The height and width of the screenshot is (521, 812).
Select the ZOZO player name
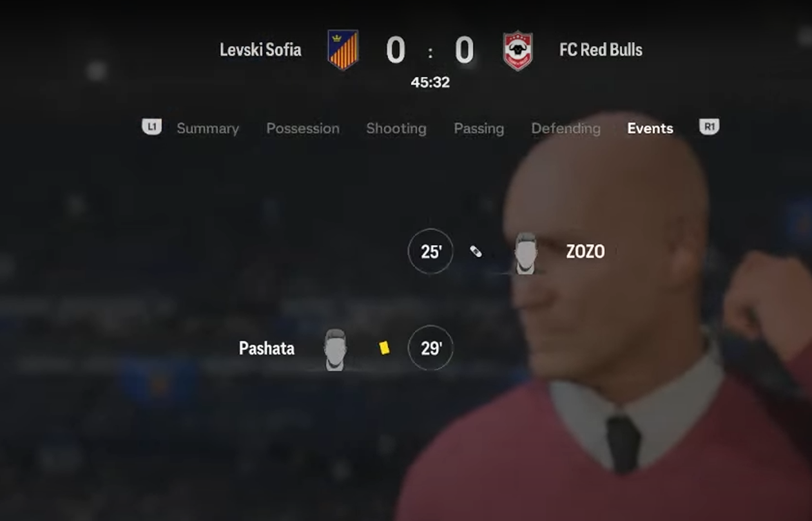pos(585,252)
